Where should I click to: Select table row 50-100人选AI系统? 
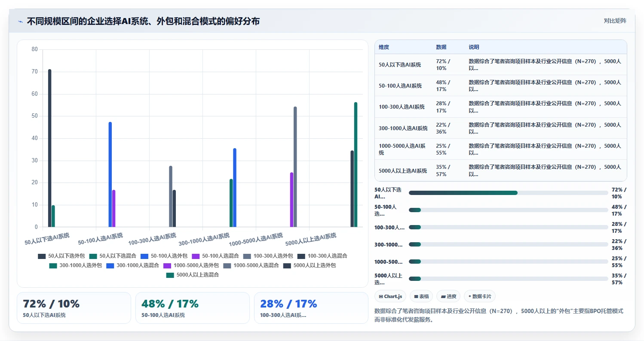pyautogui.click(x=501, y=86)
